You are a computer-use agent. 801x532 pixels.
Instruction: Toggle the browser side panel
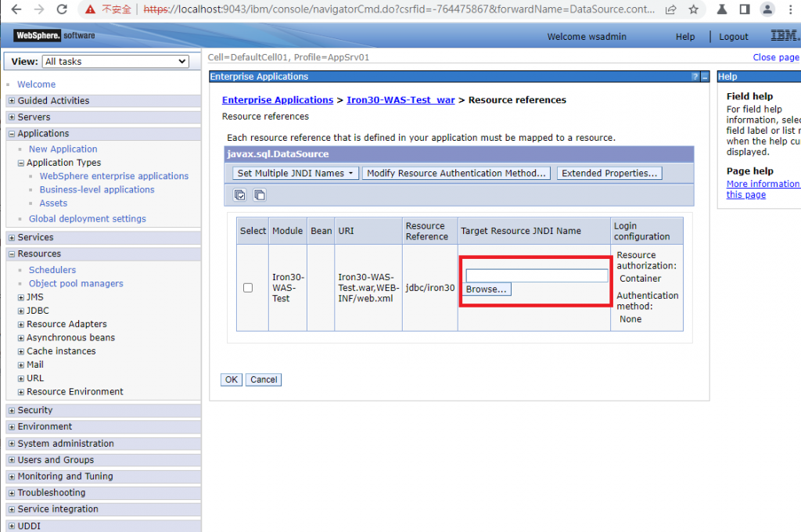[x=745, y=9]
